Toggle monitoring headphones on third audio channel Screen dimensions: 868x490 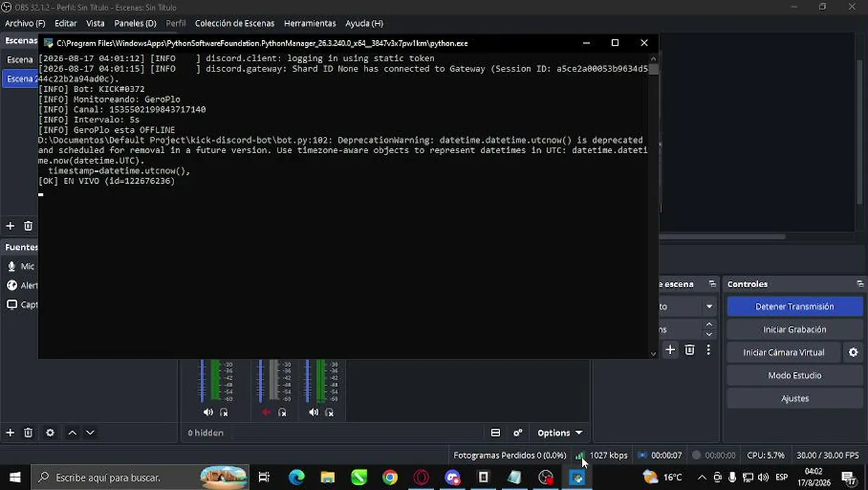pos(329,412)
